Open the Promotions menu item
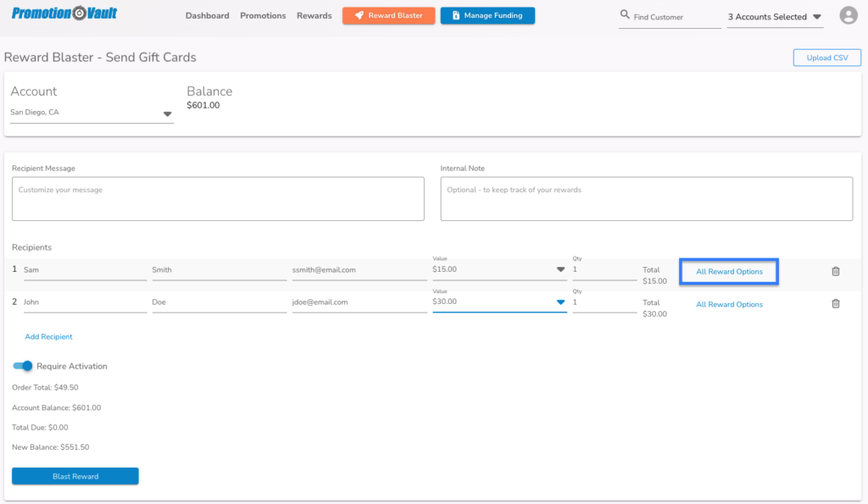 click(263, 15)
